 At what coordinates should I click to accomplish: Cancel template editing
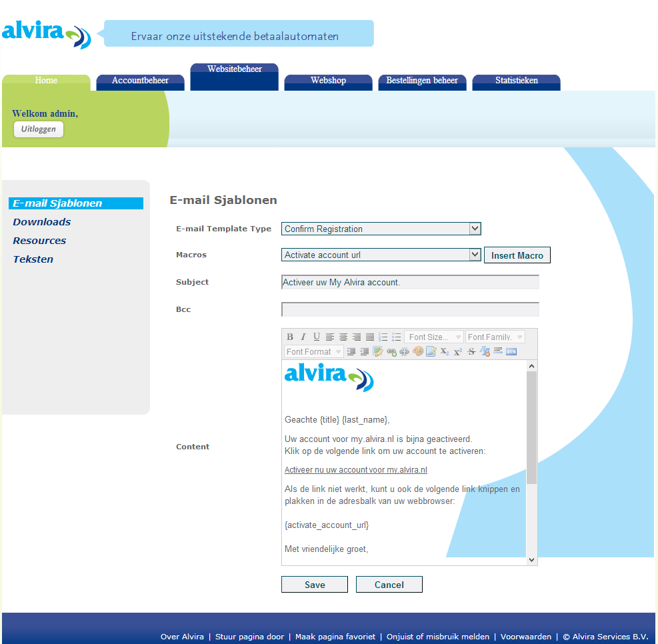coord(389,585)
